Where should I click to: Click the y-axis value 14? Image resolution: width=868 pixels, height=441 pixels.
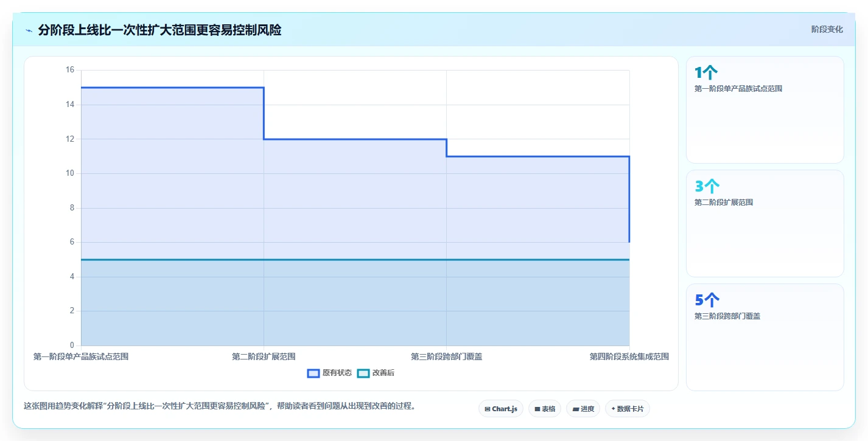[x=69, y=105]
